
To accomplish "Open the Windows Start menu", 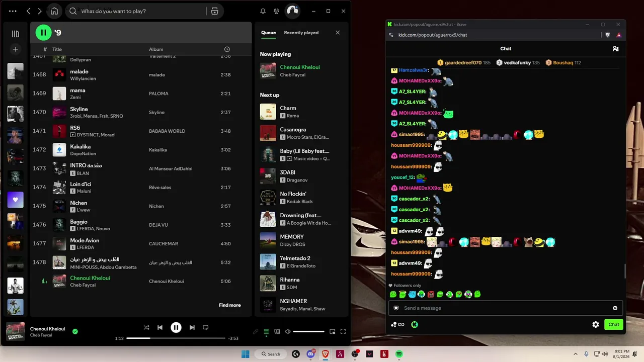I will [x=246, y=354].
